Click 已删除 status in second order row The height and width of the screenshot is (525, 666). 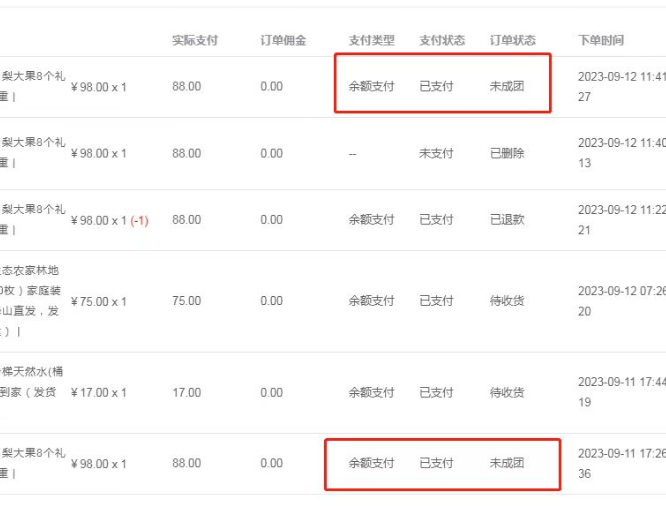[507, 153]
